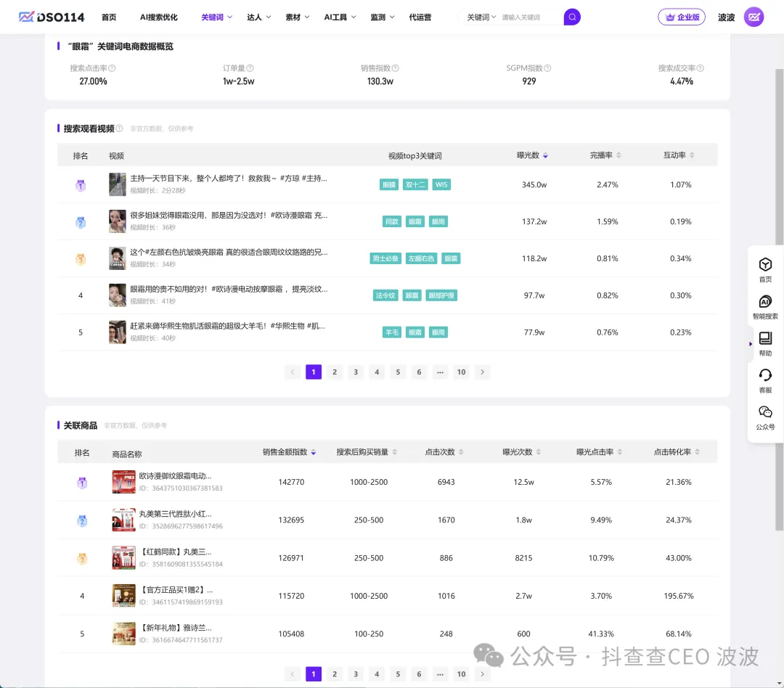This screenshot has height=688, width=784.
Task: Open the 首页 cube icon in sidebar
Action: point(765,265)
